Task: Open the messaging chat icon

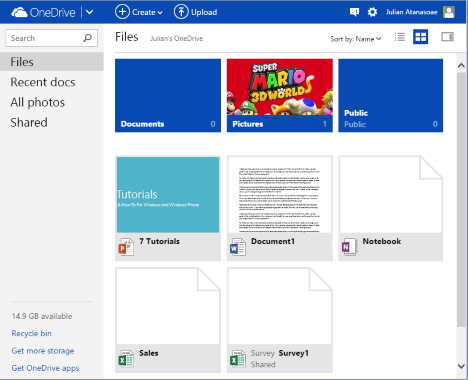Action: (x=354, y=12)
